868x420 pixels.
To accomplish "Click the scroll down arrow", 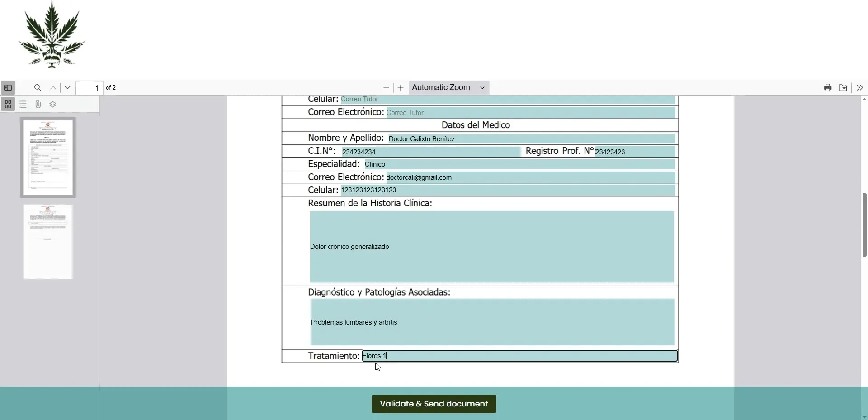I will (x=864, y=416).
